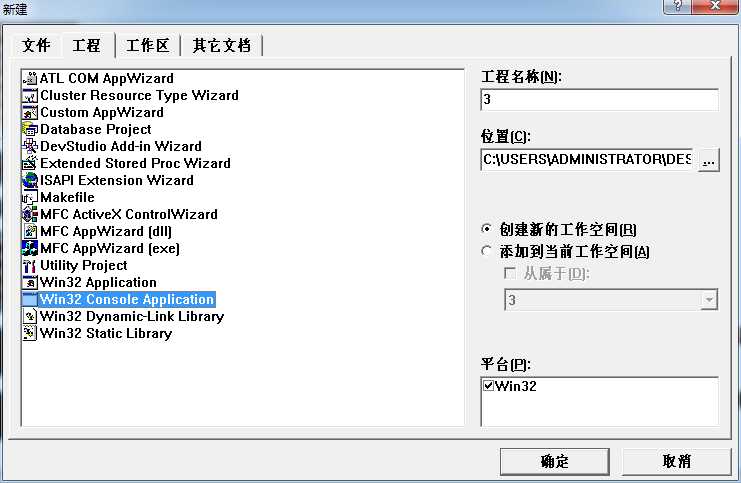
Task: Choose the Database Project icon
Action: [x=30, y=129]
